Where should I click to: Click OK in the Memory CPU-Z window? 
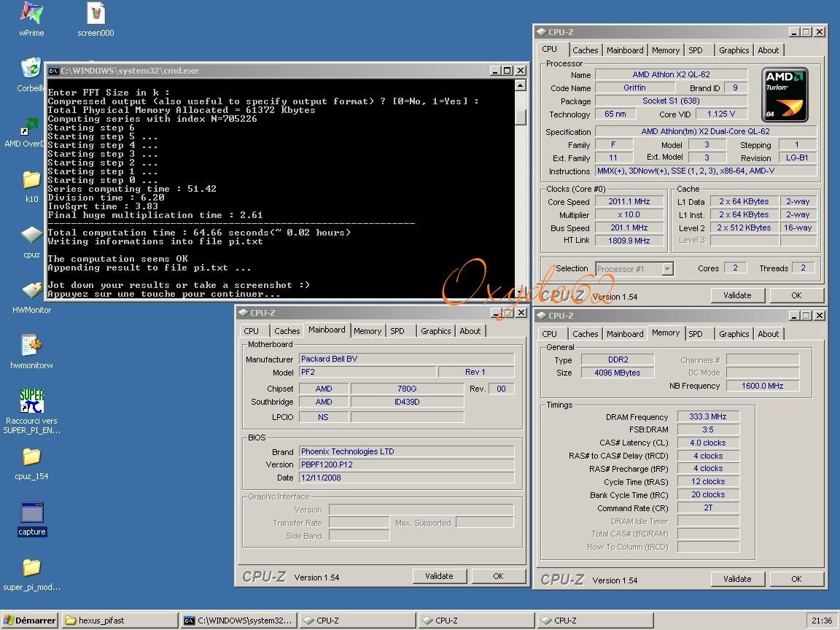(796, 578)
